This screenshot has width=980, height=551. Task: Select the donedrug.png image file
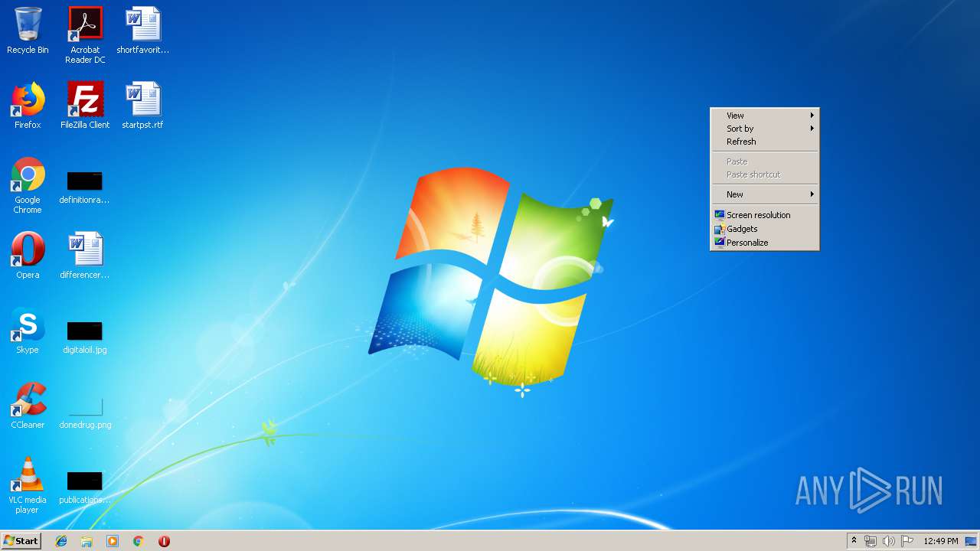[85, 413]
